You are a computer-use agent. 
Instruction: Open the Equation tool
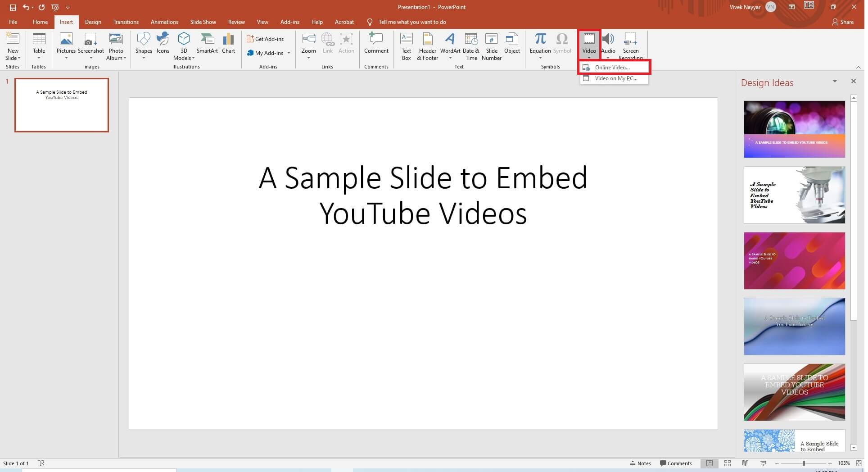click(540, 46)
